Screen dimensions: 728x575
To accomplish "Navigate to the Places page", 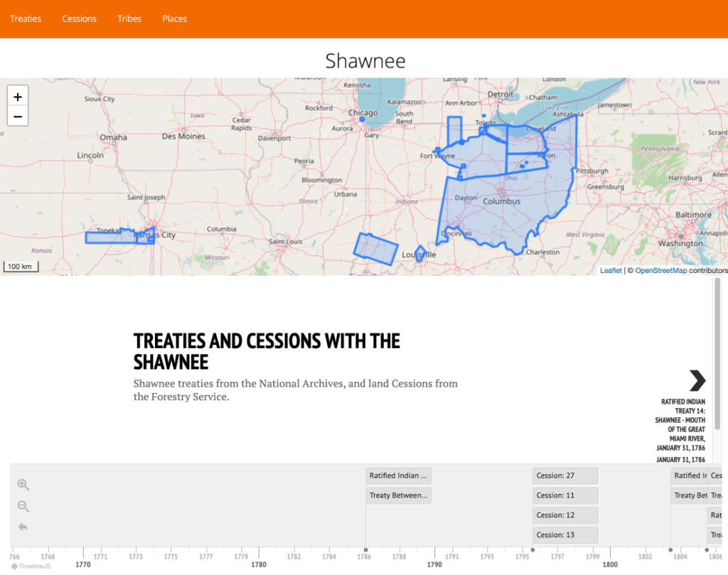I will [174, 18].
